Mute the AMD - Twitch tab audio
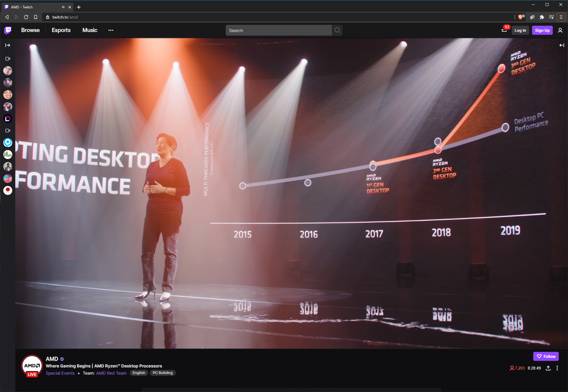Image resolution: width=568 pixels, height=392 pixels. [63, 7]
